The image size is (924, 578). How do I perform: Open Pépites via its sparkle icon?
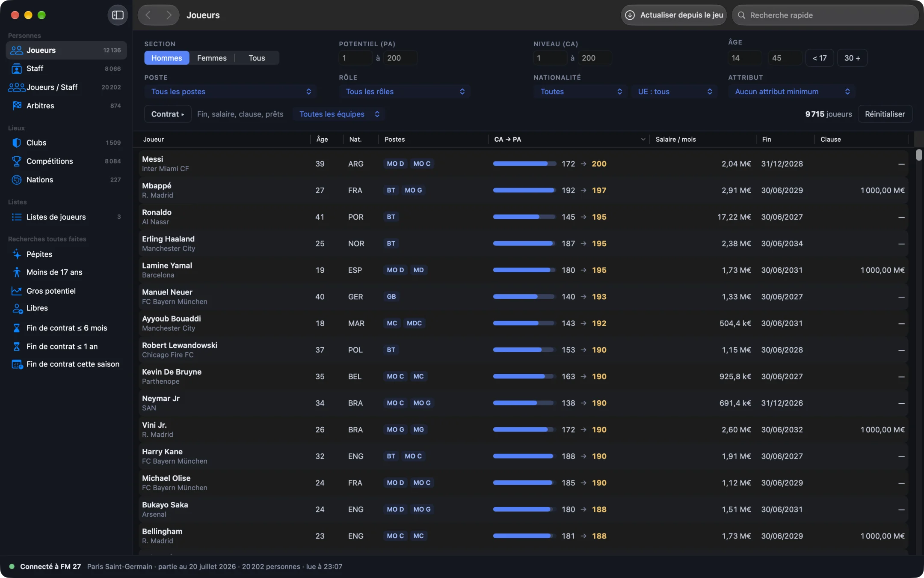tap(16, 254)
